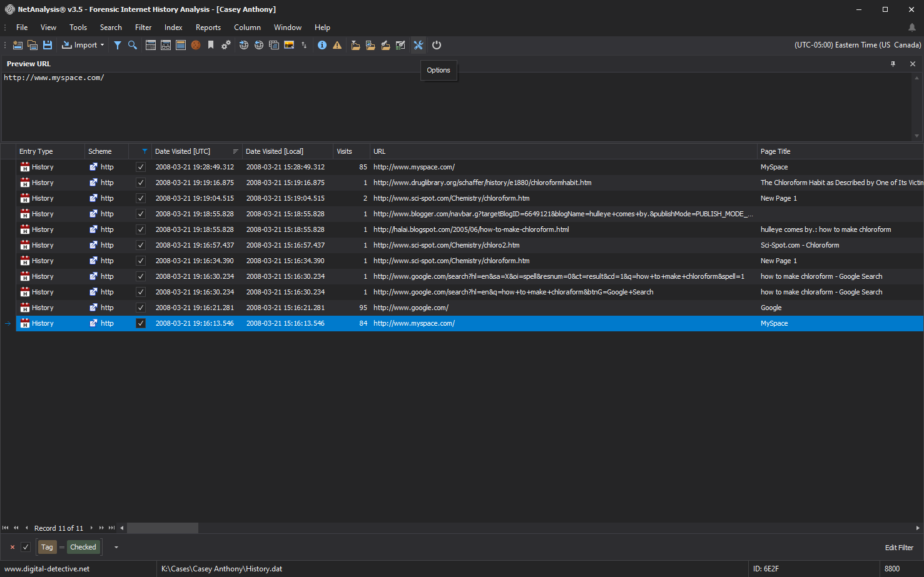Open the File menu
This screenshot has height=577, width=924.
click(22, 28)
